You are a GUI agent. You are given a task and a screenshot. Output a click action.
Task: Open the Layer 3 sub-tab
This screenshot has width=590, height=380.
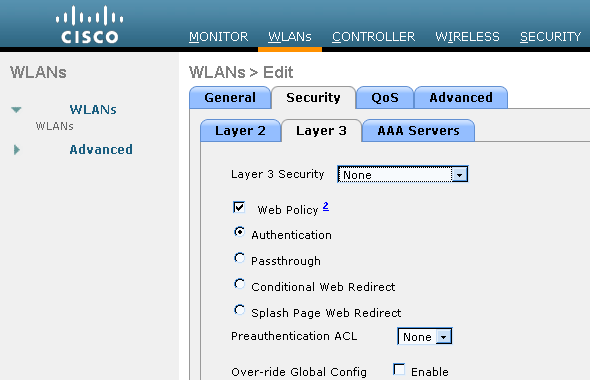point(321,131)
